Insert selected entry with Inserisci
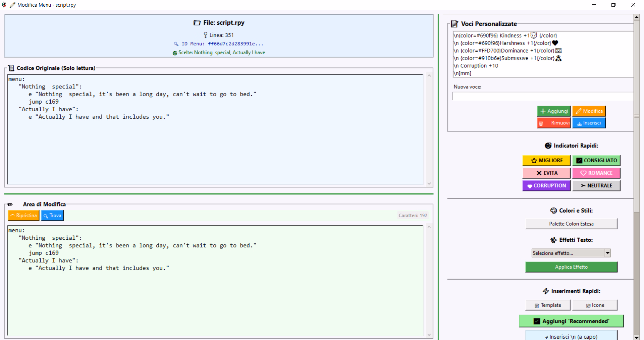644x340 pixels. coord(589,123)
